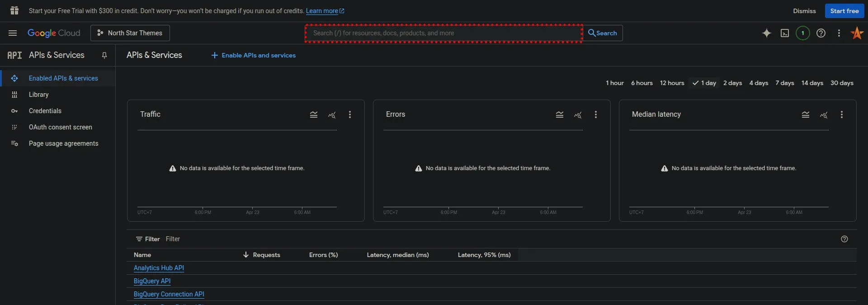This screenshot has width=868, height=305.
Task: Select the 4 days time range
Action: pos(759,83)
